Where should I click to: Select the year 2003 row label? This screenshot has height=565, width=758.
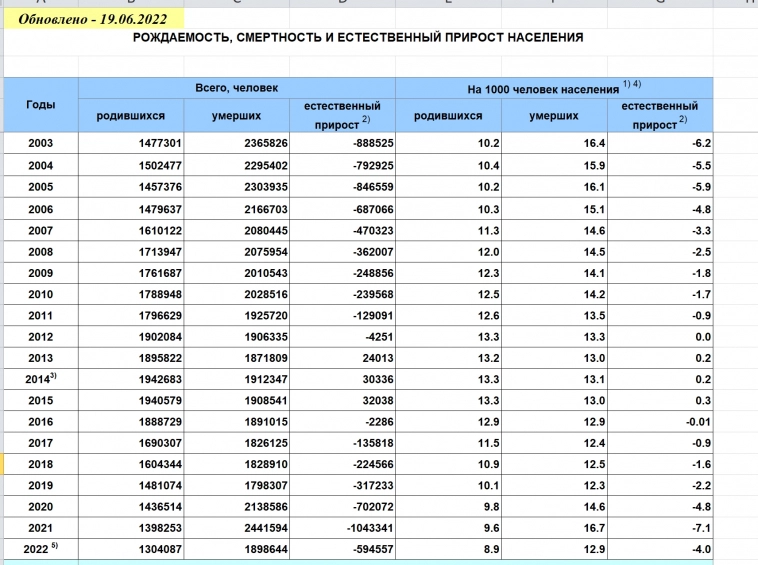pyautogui.click(x=41, y=143)
